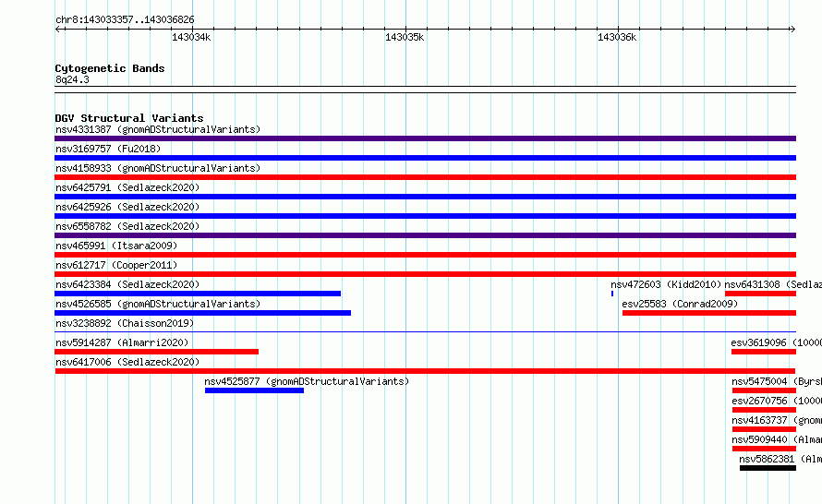Open esv2670756 variant label

click(x=777, y=401)
